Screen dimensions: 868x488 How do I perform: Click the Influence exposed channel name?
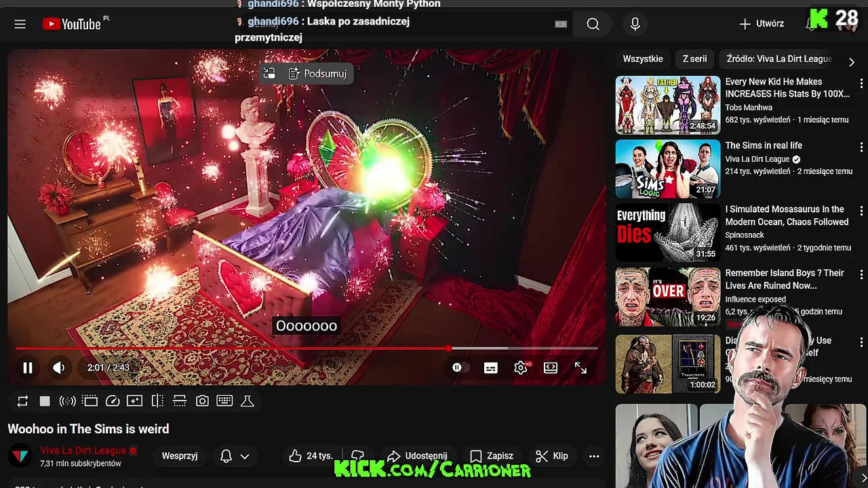click(x=755, y=299)
